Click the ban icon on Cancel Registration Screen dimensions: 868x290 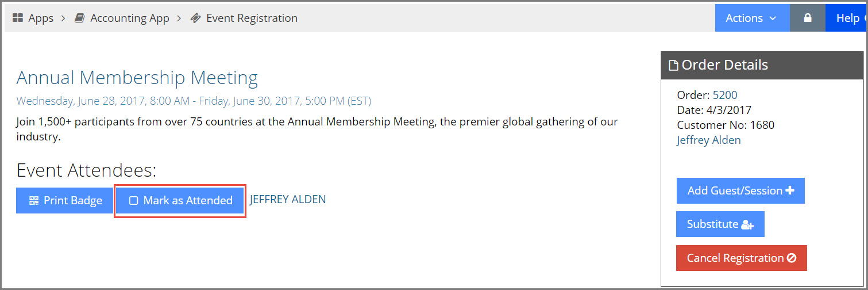(x=792, y=258)
